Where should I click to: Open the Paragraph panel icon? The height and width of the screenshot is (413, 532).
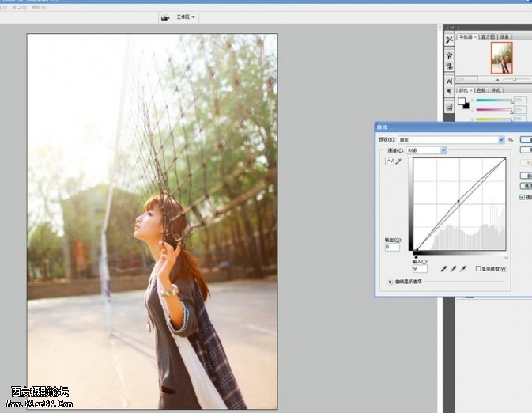click(450, 93)
